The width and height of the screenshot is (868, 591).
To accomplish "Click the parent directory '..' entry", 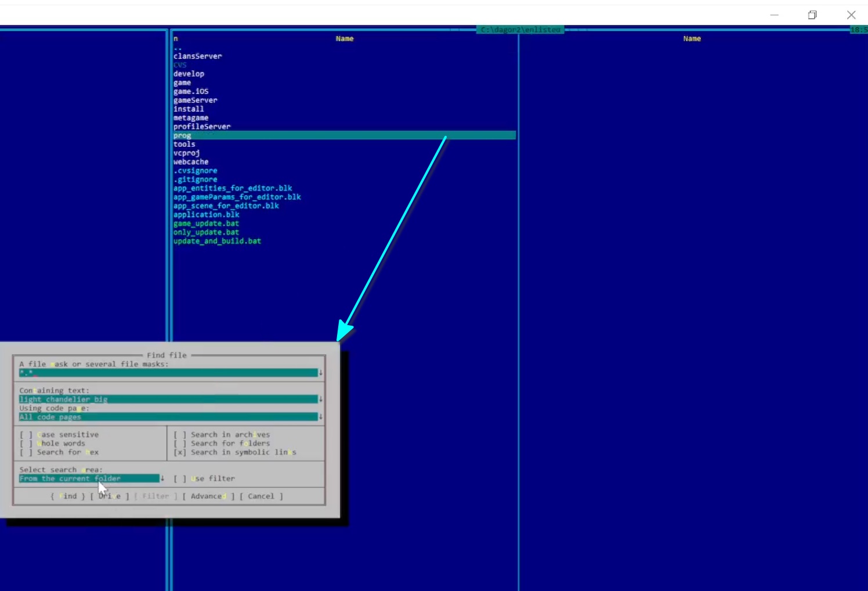I will (x=178, y=48).
